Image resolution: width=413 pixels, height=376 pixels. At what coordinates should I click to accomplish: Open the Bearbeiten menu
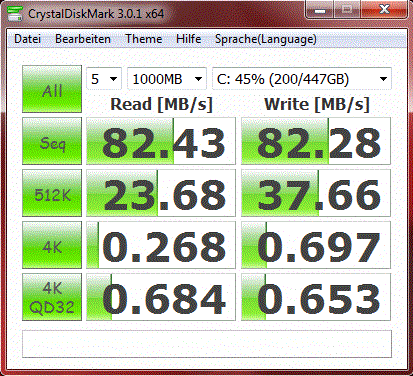pos(83,39)
